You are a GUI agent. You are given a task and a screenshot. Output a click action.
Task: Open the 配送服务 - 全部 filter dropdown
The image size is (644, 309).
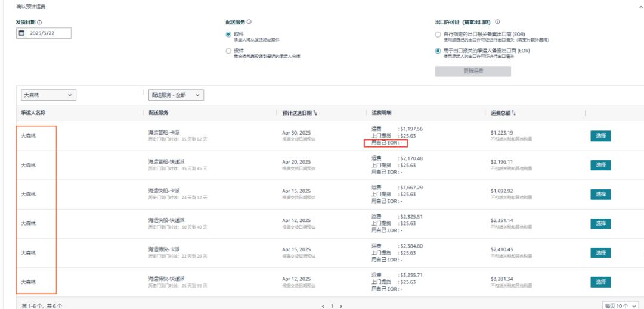(176, 95)
